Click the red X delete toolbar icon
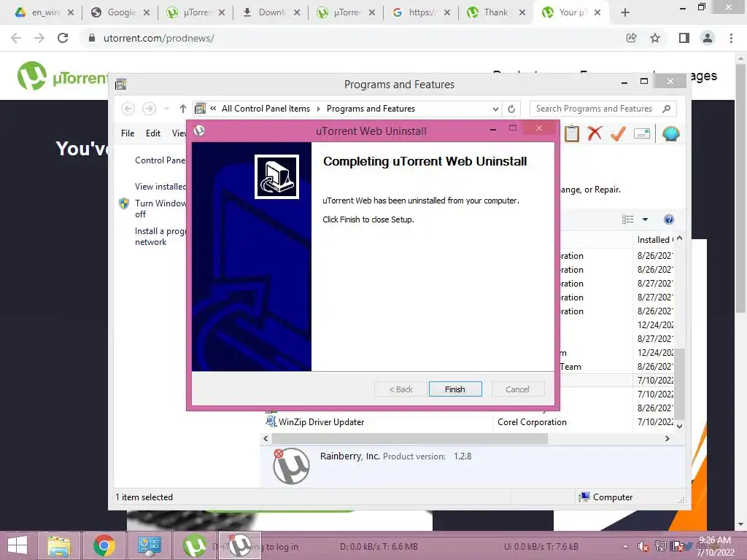The height and width of the screenshot is (560, 747). [595, 134]
